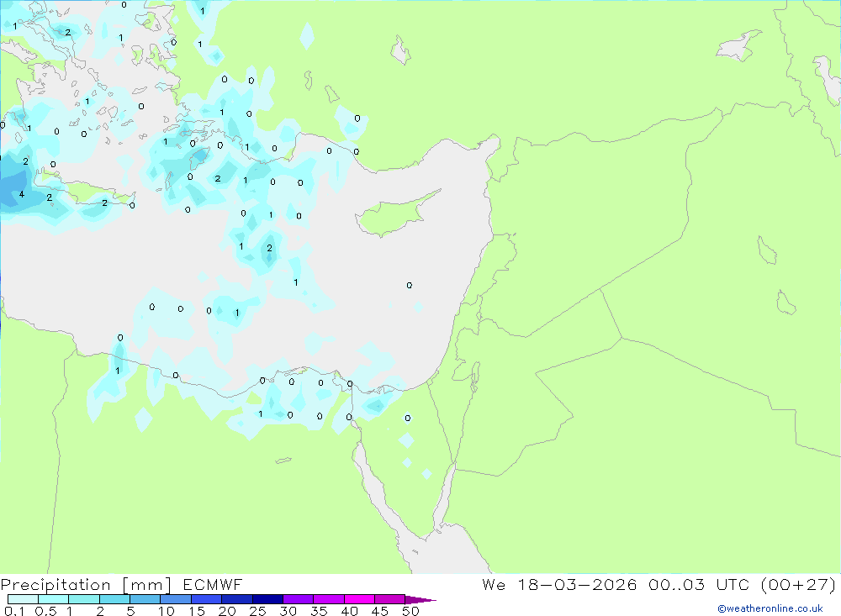
Task: Click the '0.1' legend scale label
Action: [14, 611]
